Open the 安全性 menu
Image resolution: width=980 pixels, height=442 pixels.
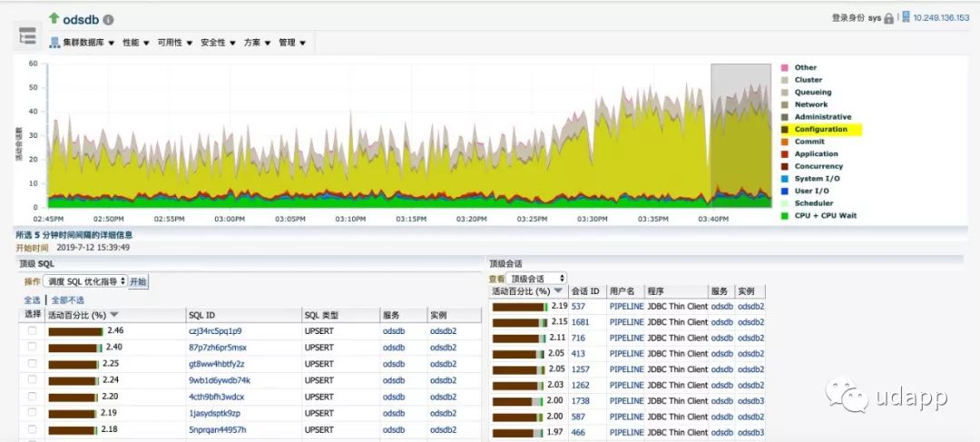218,43
